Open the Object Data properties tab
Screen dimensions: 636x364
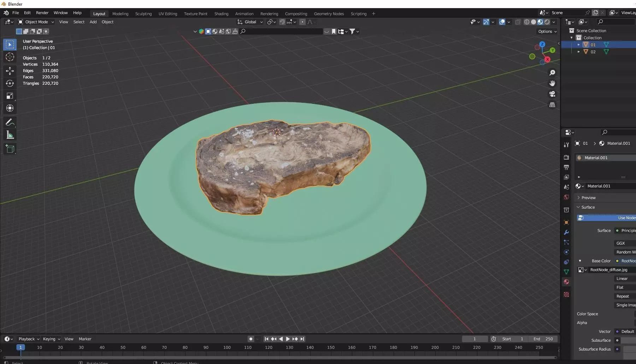pos(566,272)
